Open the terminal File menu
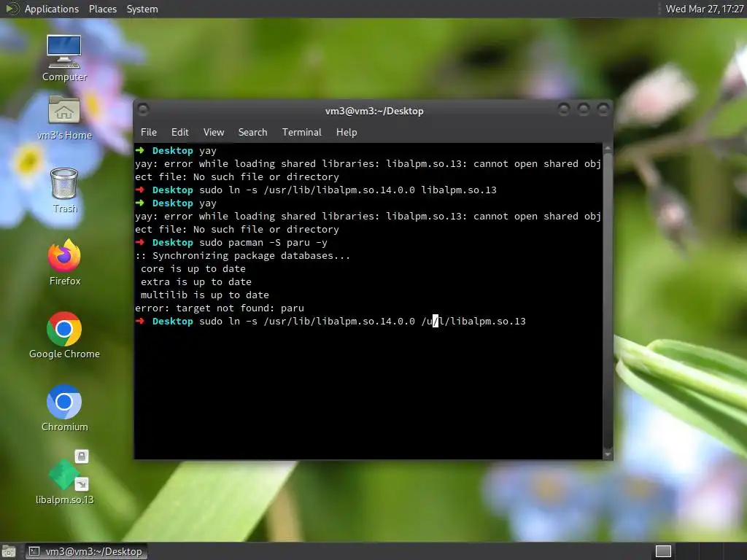The image size is (747, 560). tap(149, 133)
